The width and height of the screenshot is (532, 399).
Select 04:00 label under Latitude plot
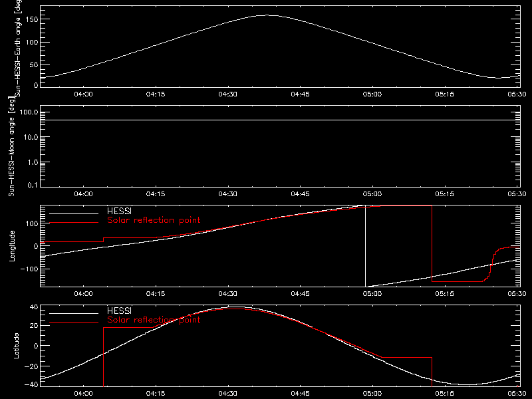[83, 394]
